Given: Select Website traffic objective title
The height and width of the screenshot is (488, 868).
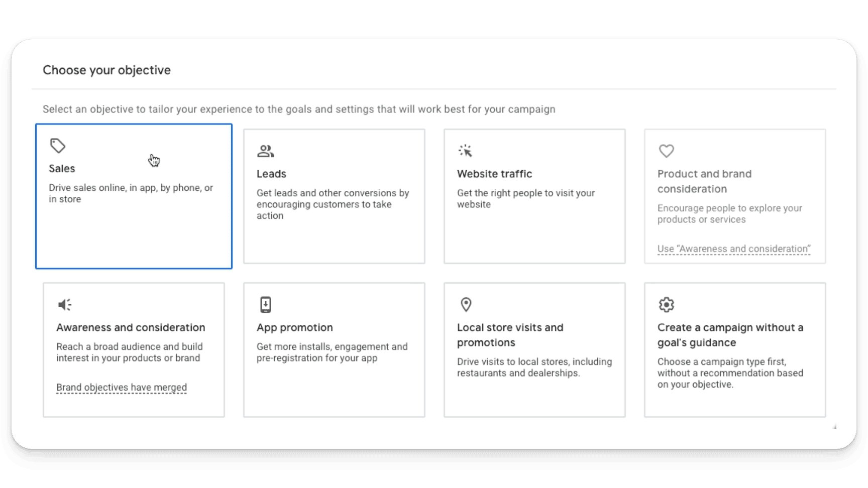Looking at the screenshot, I should [494, 174].
